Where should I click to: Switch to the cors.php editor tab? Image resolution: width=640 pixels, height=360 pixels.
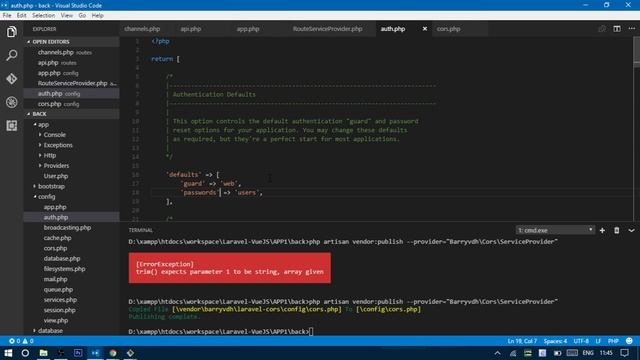coord(448,29)
